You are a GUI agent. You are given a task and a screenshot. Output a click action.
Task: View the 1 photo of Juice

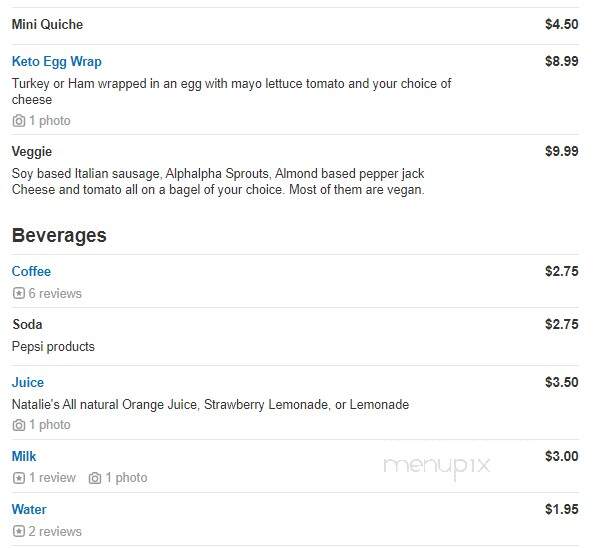[50, 425]
